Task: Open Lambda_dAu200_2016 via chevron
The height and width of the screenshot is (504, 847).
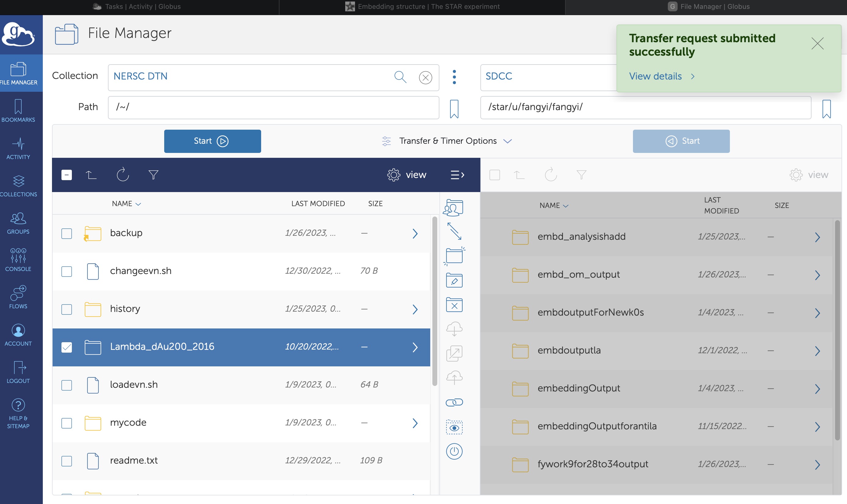Action: pyautogui.click(x=415, y=347)
